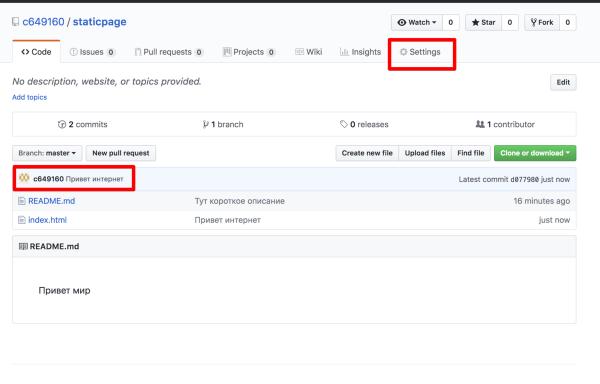Click the star icon in Star button
Screen dimensions: 600x384
pos(475,23)
